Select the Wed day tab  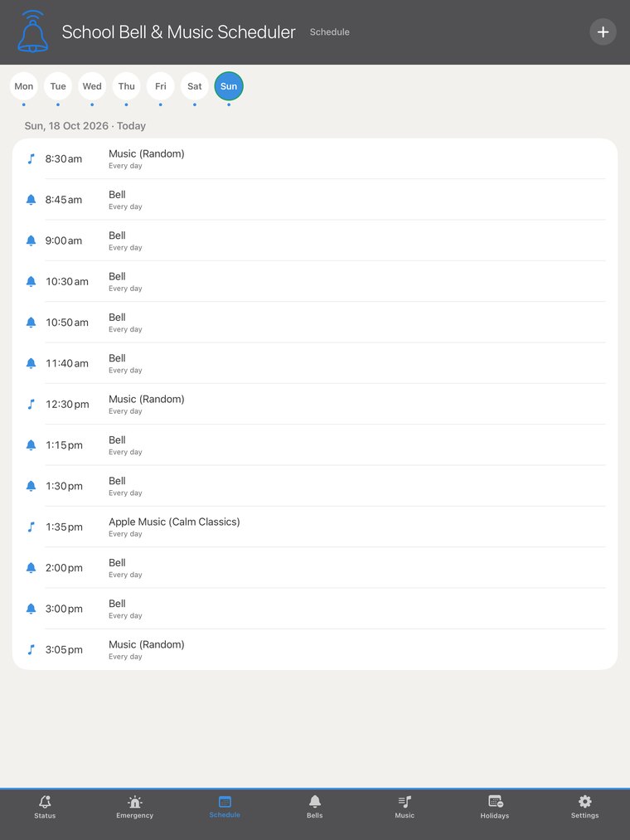(92, 86)
